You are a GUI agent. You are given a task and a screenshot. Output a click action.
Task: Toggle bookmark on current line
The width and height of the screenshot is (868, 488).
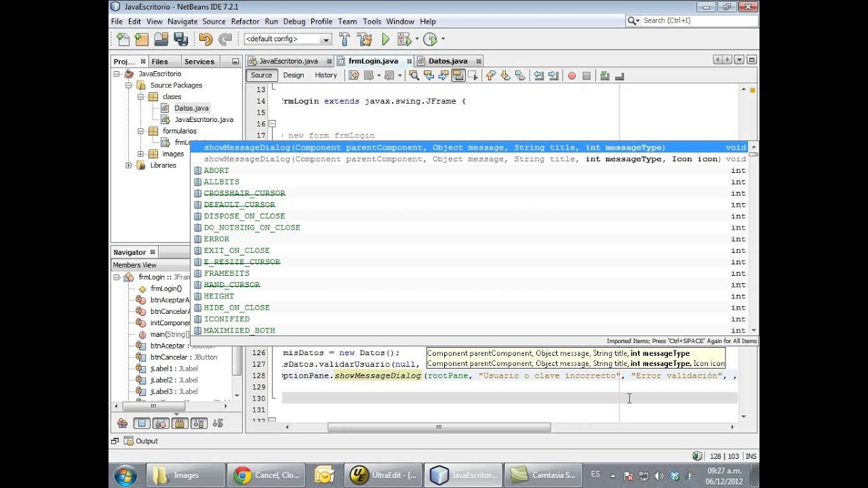520,75
